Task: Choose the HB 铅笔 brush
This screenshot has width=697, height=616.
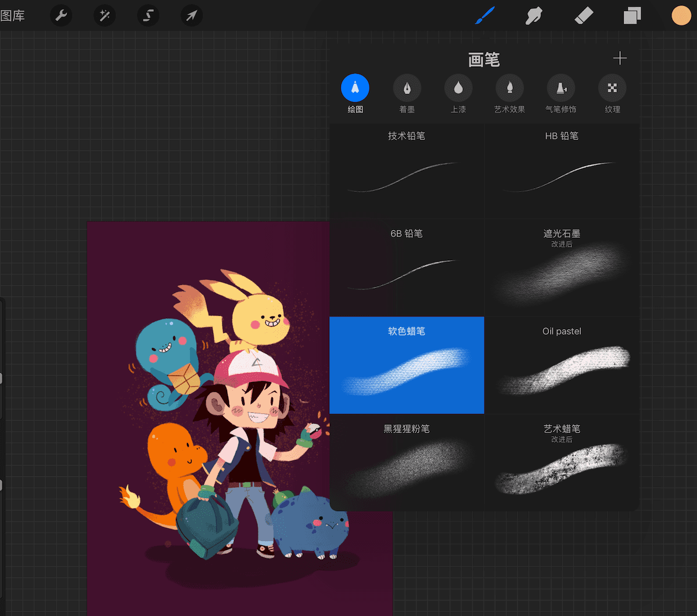Action: tap(562, 170)
